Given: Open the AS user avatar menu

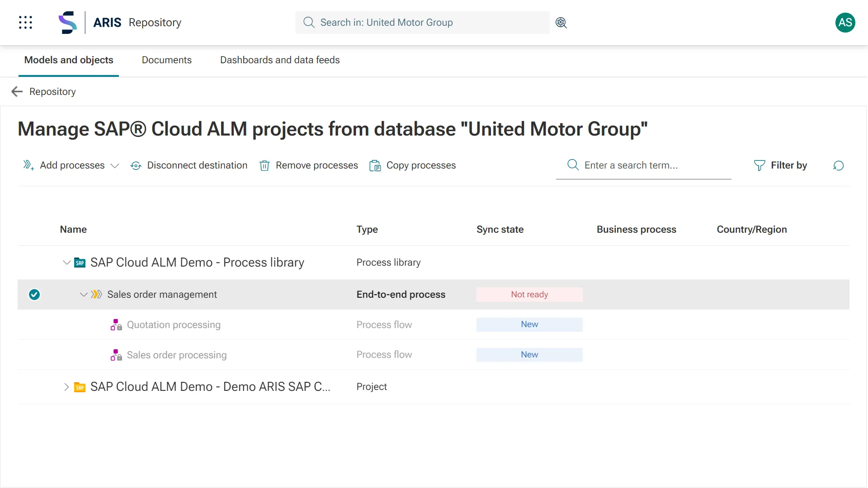Looking at the screenshot, I should [845, 23].
